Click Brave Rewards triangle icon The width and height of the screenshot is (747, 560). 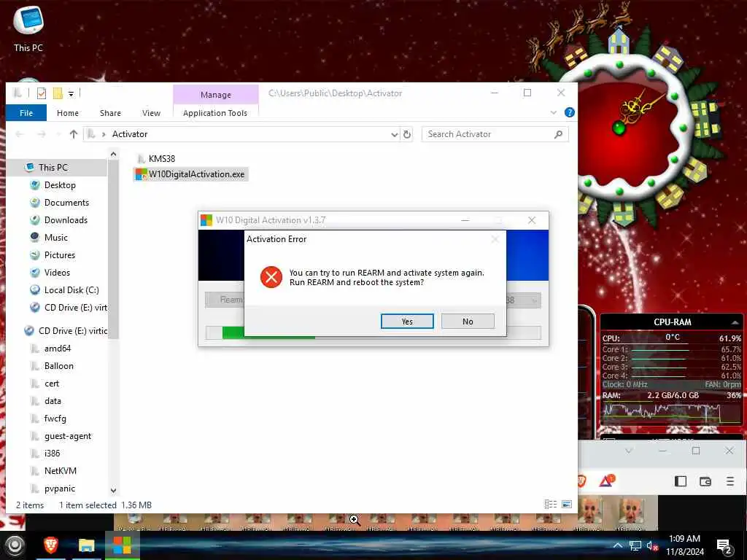pyautogui.click(x=606, y=481)
